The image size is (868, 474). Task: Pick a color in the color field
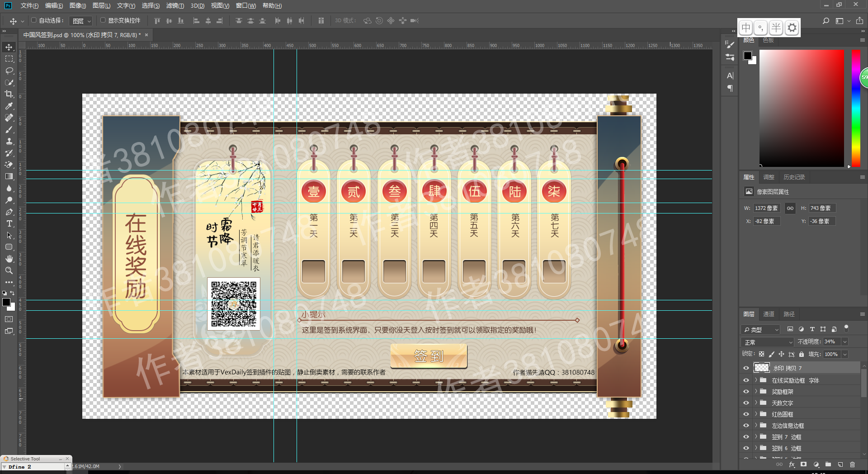pyautogui.click(x=802, y=108)
